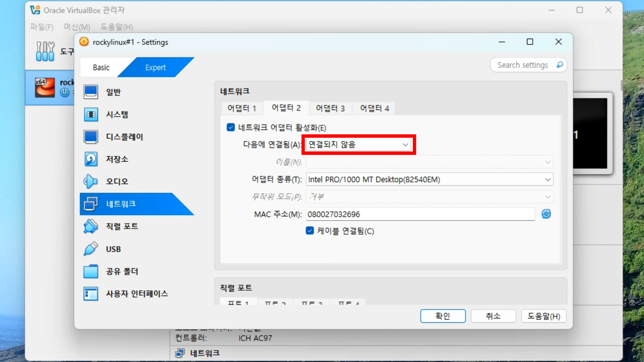644x362 pixels.
Task: Open 디스플레이 (Display) monitor icon
Action: tap(91, 137)
